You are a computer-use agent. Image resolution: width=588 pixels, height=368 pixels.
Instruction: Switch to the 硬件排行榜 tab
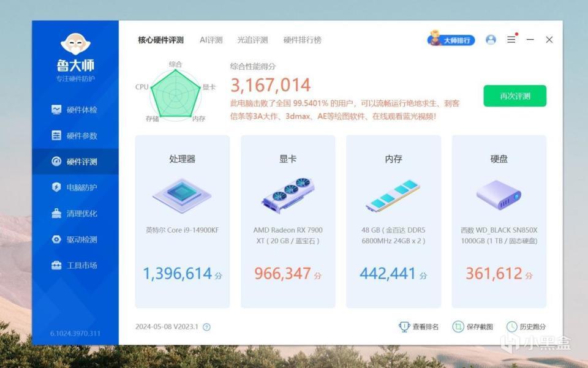[302, 40]
